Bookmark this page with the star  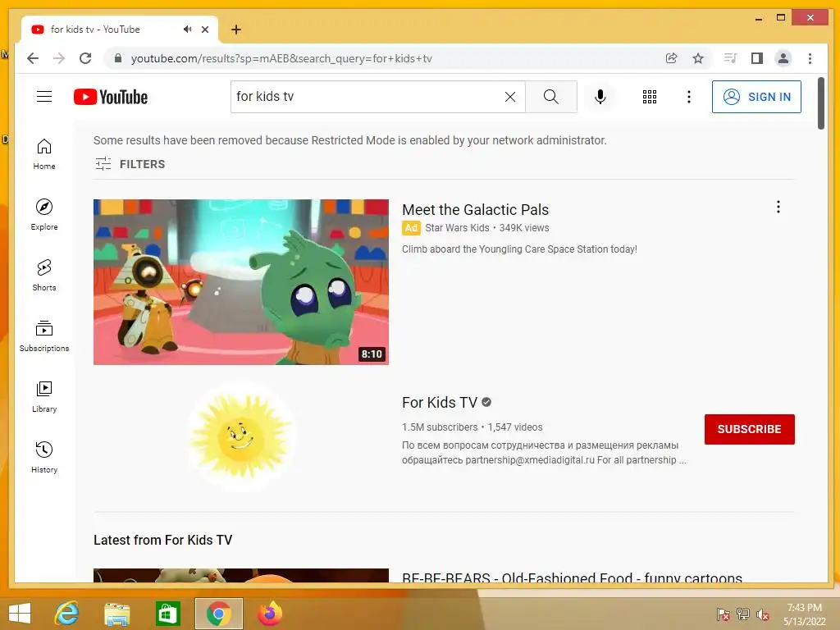pos(698,58)
